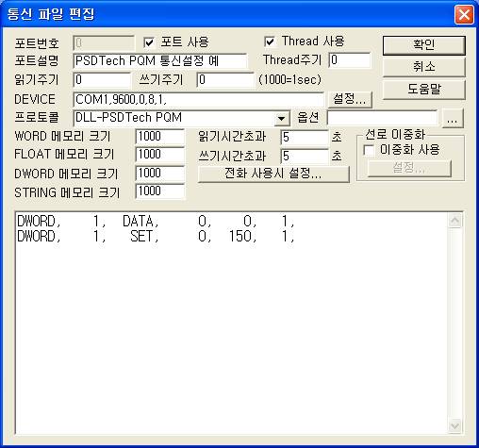This screenshot has width=479, height=448.
Task: Open 전화 사용시 설정... button
Action: (x=273, y=174)
